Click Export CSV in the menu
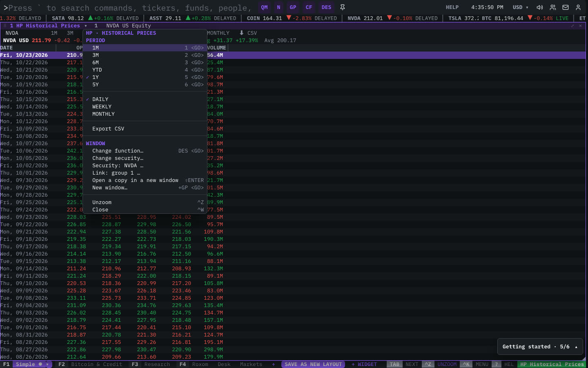The height and width of the screenshot is (368, 588). (145, 129)
